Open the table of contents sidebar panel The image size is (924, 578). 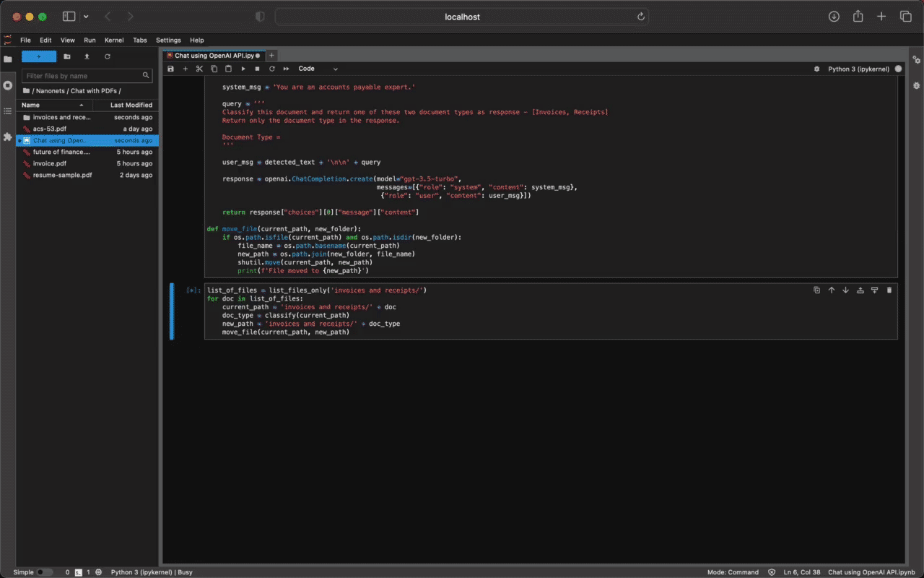coord(7,111)
